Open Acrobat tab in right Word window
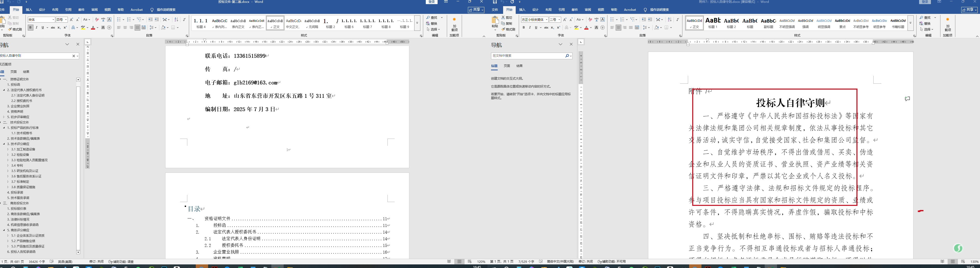Image resolution: width=980 pixels, height=268 pixels. click(x=630, y=9)
